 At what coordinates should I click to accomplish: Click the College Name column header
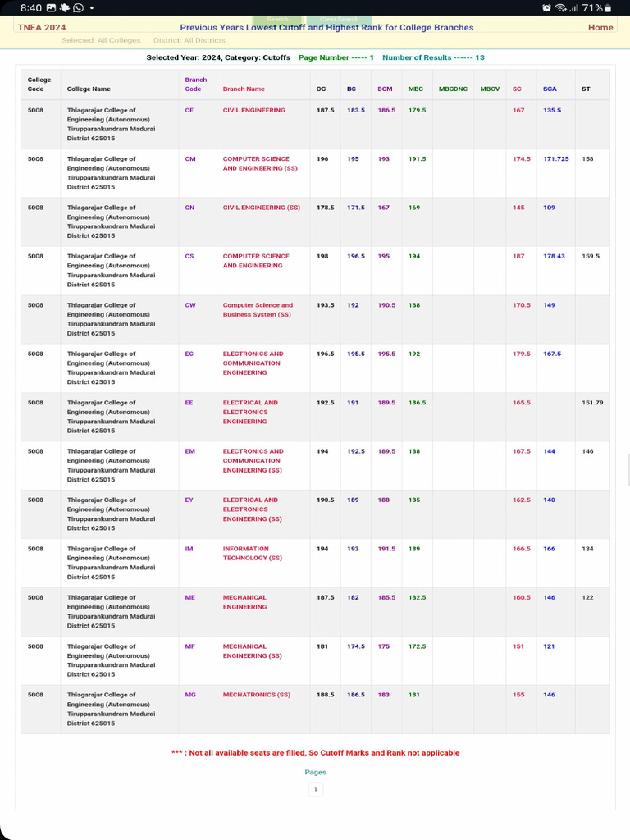click(89, 89)
